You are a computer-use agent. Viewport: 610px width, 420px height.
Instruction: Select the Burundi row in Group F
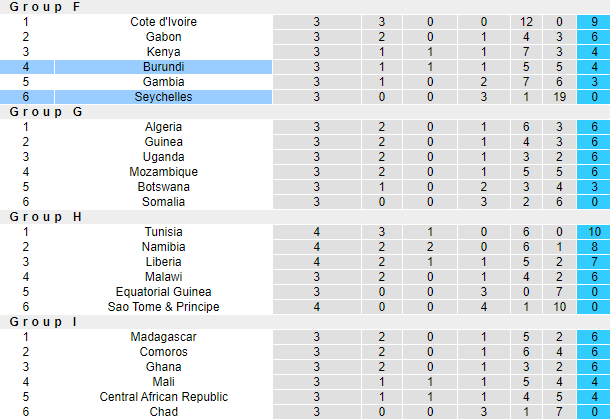163,67
